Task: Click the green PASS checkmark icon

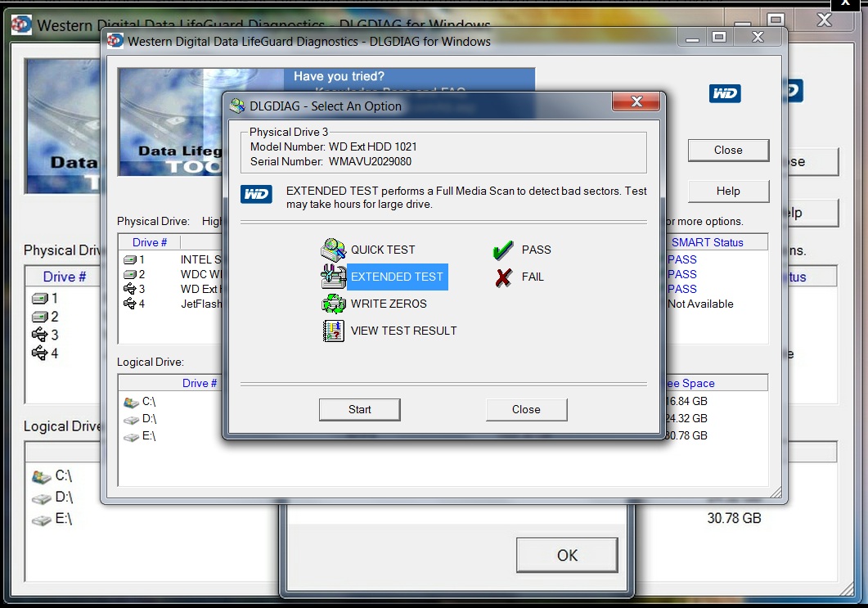Action: click(502, 250)
